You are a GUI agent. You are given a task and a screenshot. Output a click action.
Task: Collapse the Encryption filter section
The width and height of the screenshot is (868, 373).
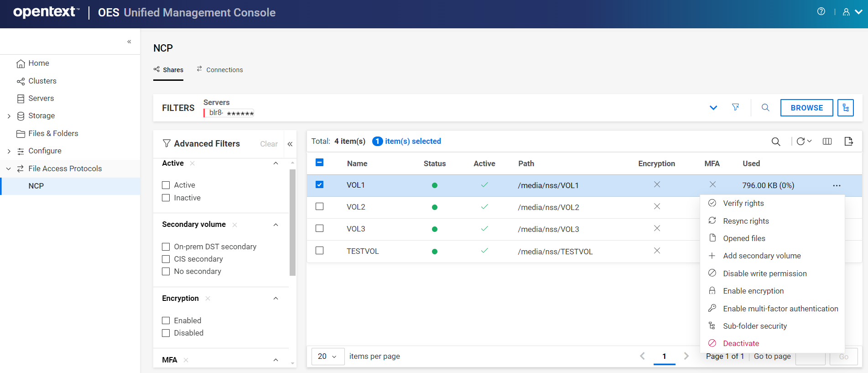tap(275, 299)
